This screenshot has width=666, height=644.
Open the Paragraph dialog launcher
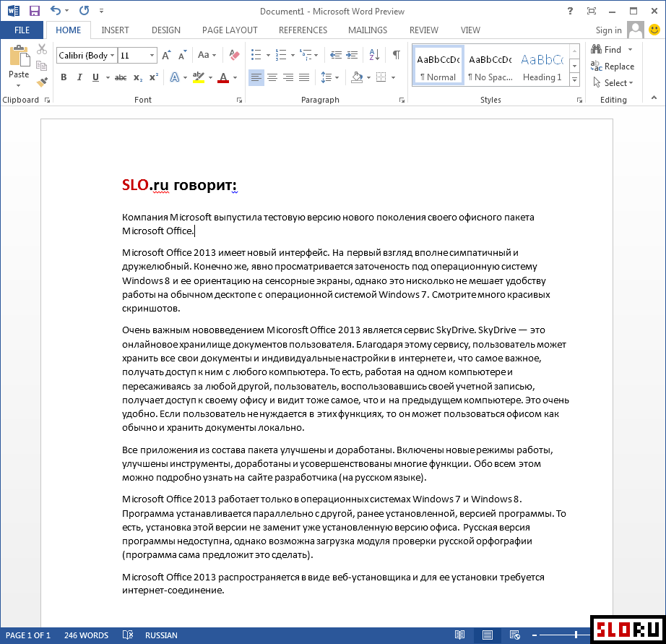(402, 100)
